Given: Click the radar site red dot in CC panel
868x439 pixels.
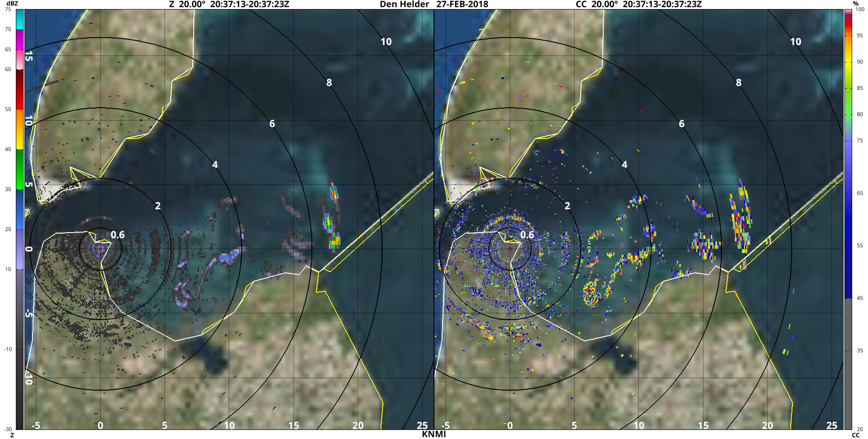Looking at the screenshot, I should tap(510, 249).
